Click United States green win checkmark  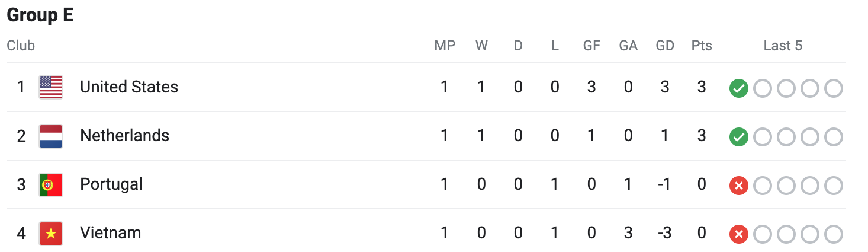pyautogui.click(x=738, y=88)
